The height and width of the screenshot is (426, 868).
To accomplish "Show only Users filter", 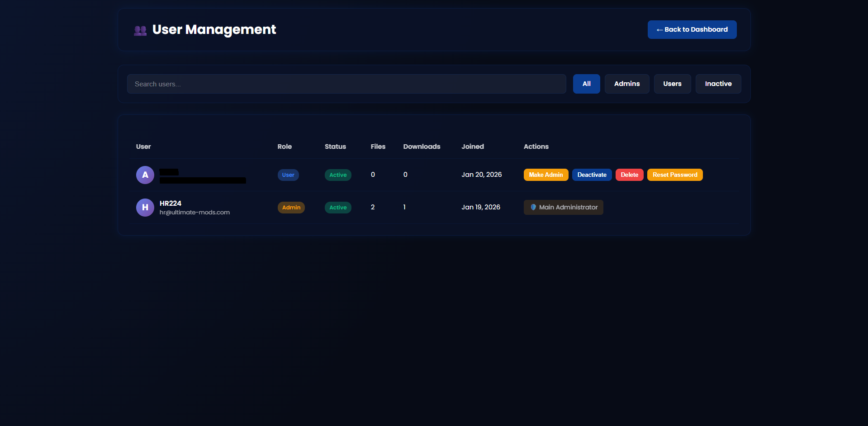I will [x=672, y=84].
